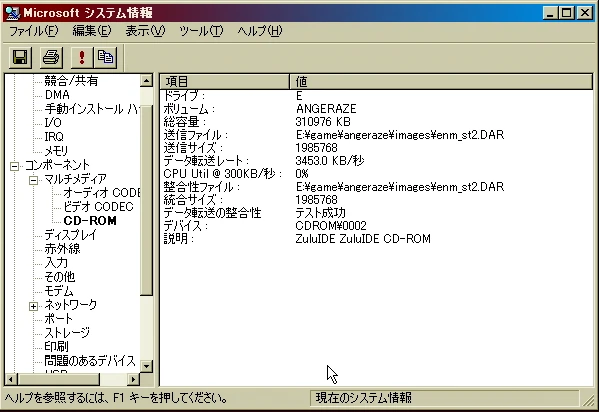Image resolution: width=599 pixels, height=412 pixels.
Task: Click the tree scroll up arrow
Action: pyautogui.click(x=147, y=81)
